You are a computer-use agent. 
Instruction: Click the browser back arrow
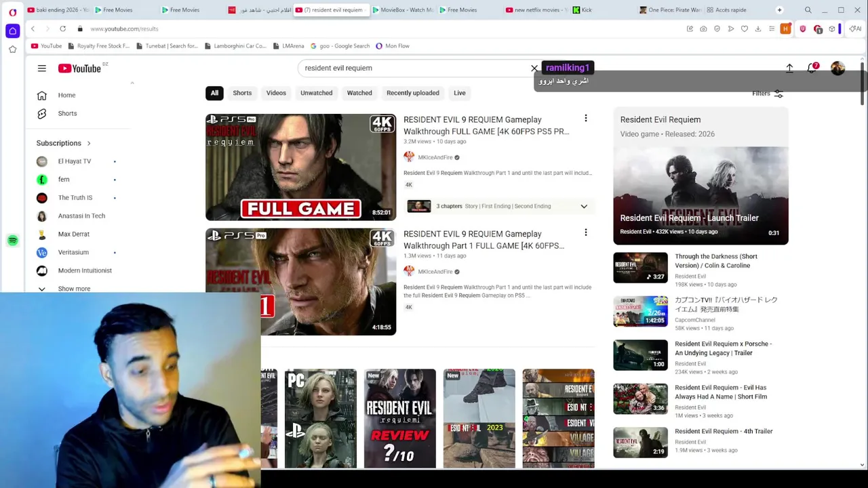pos(33,28)
